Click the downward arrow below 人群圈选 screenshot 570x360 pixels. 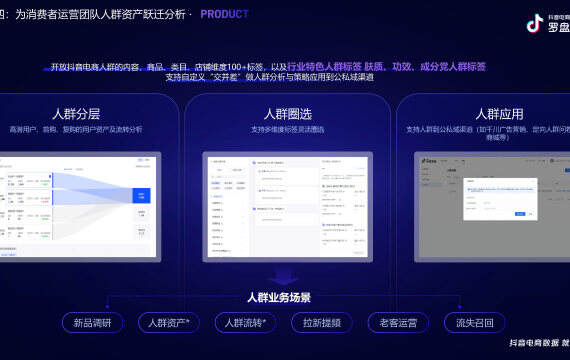[284, 275]
